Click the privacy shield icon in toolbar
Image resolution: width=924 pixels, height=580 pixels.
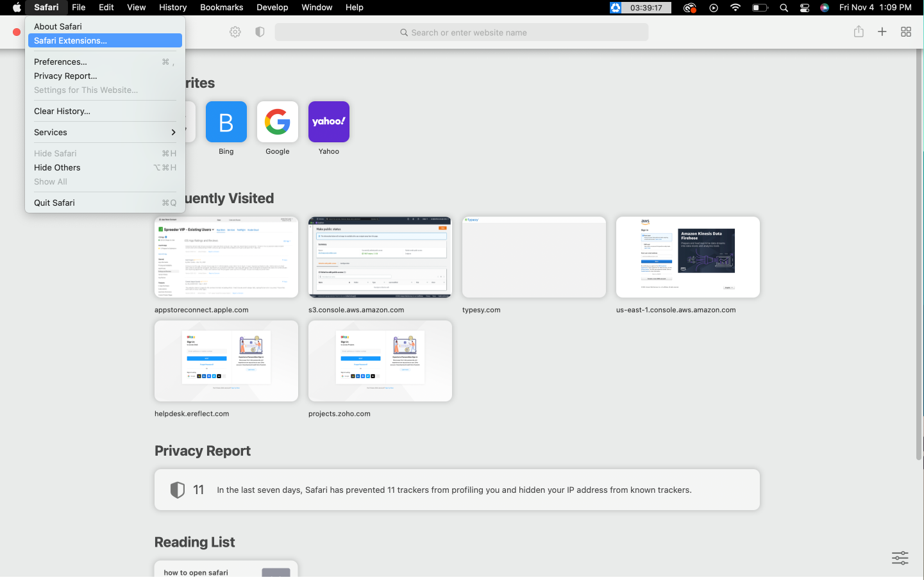click(x=260, y=32)
